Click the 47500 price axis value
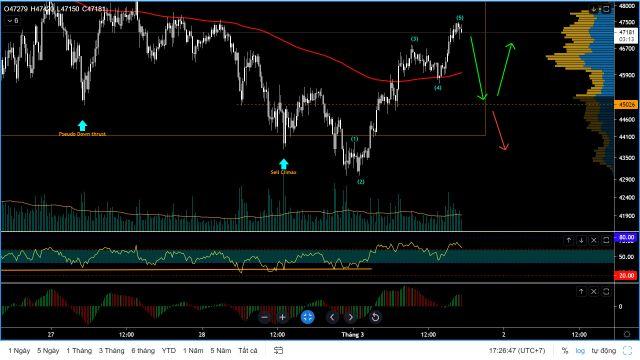Screen dimensions: 640x360 coord(626,22)
